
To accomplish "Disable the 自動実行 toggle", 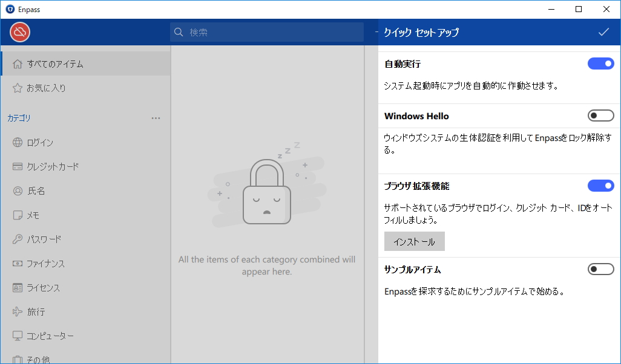I will [600, 63].
